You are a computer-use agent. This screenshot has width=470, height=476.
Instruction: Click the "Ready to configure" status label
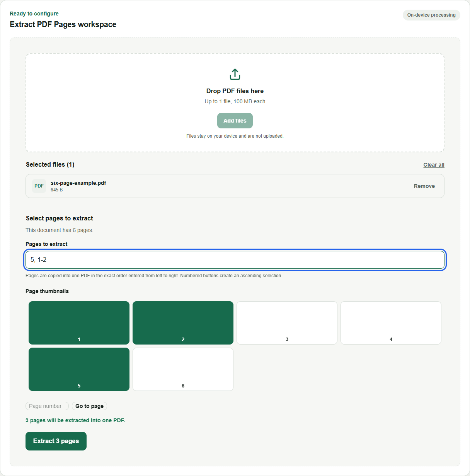[34, 14]
